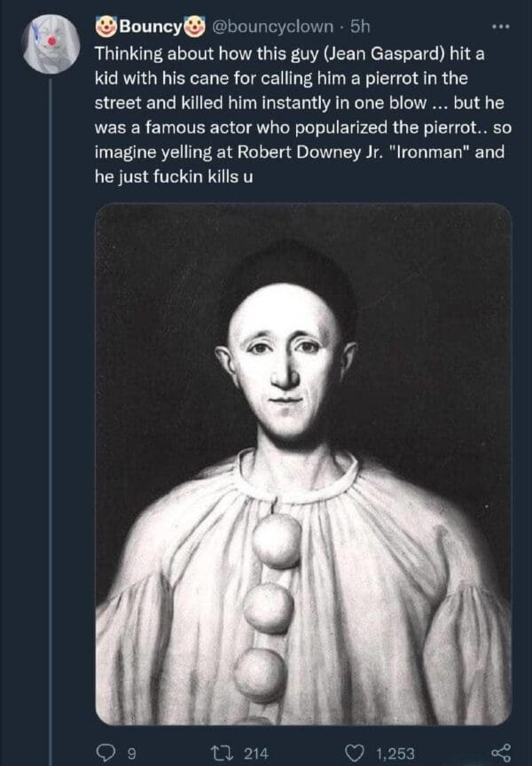
Task: Click the 1,253 likes count
Action: 395,754
